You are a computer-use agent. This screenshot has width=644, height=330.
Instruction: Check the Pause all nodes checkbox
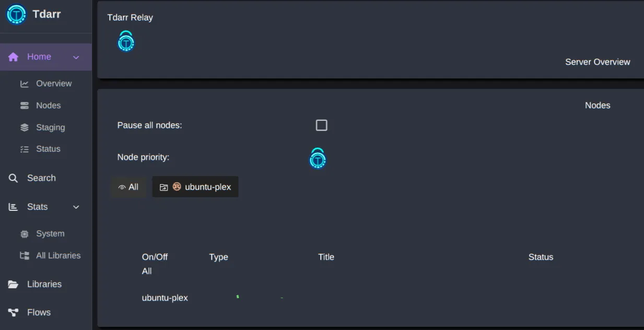click(322, 126)
